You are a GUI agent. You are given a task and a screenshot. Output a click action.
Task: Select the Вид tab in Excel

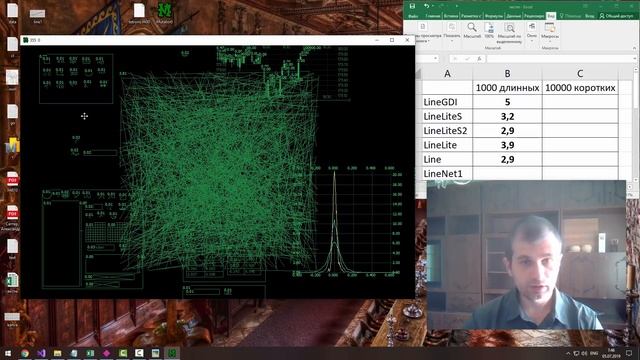tap(551, 16)
